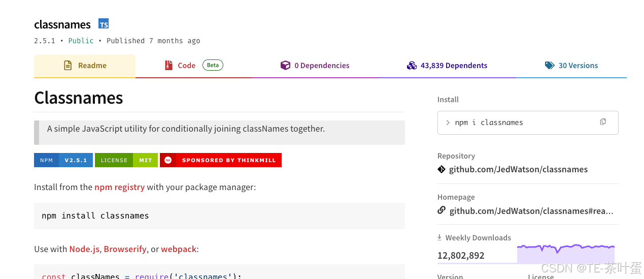Image resolution: width=644 pixels, height=279 pixels.
Task: Open the Readme tab
Action: click(85, 66)
